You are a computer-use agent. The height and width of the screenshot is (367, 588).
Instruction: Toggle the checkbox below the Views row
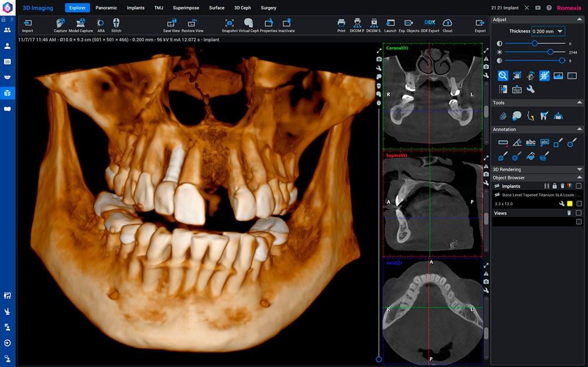click(579, 222)
